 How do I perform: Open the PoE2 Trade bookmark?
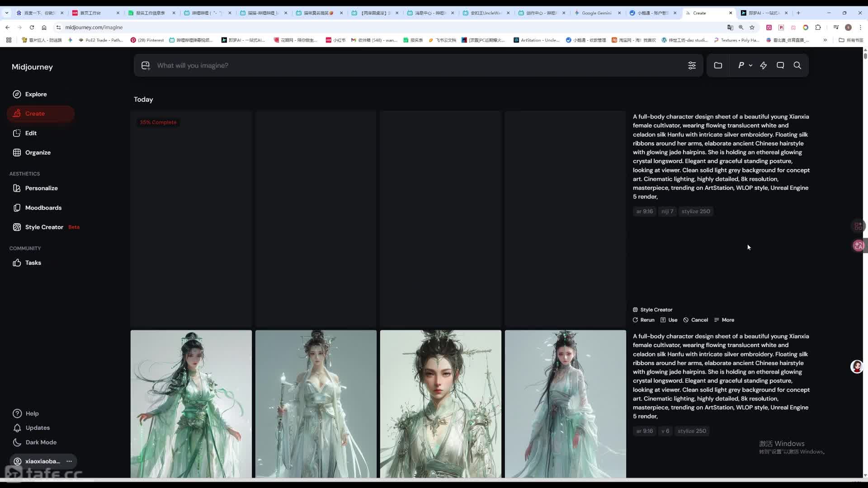click(x=101, y=40)
